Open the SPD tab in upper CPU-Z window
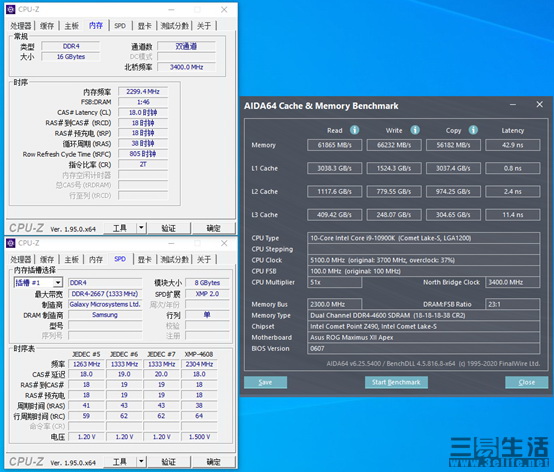554x472 pixels. pos(120,26)
